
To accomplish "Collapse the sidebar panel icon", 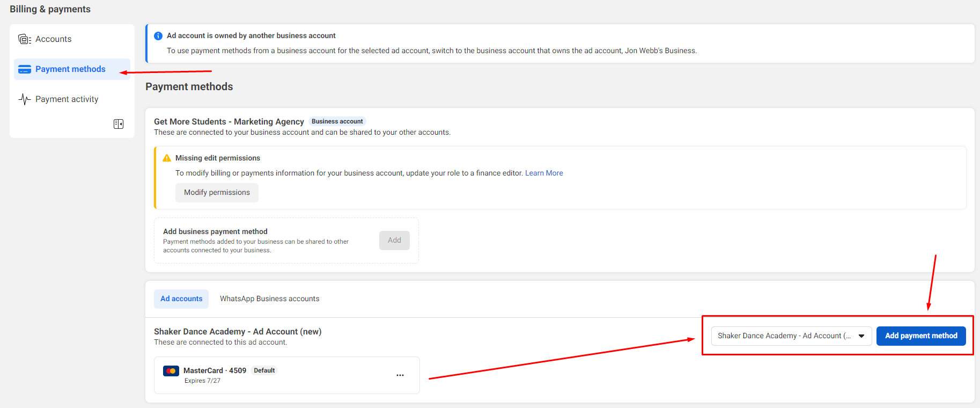I will click(x=119, y=124).
